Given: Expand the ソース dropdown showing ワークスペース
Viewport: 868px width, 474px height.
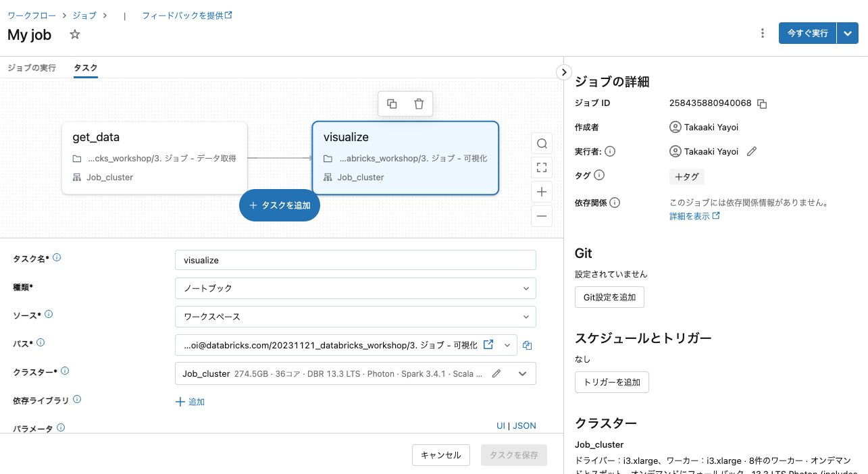Looking at the screenshot, I should tap(355, 316).
